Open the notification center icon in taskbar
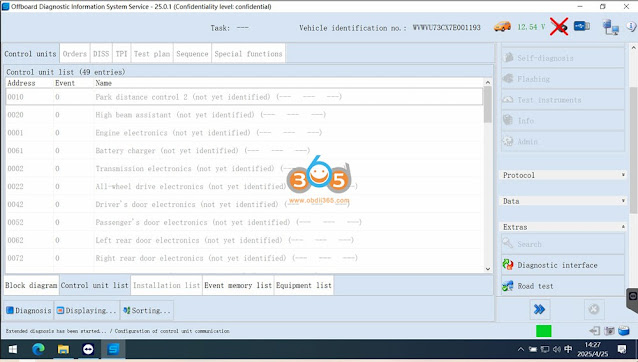The height and width of the screenshot is (362, 638). (x=622, y=349)
